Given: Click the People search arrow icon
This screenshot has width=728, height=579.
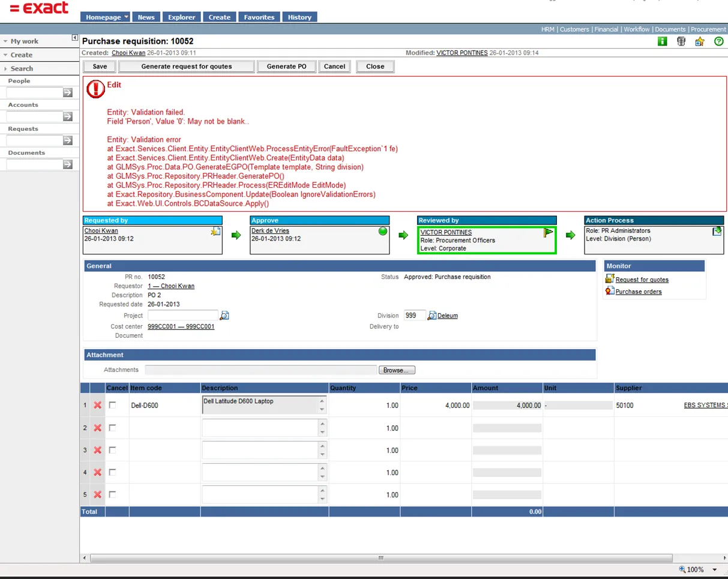Looking at the screenshot, I should coord(68,92).
